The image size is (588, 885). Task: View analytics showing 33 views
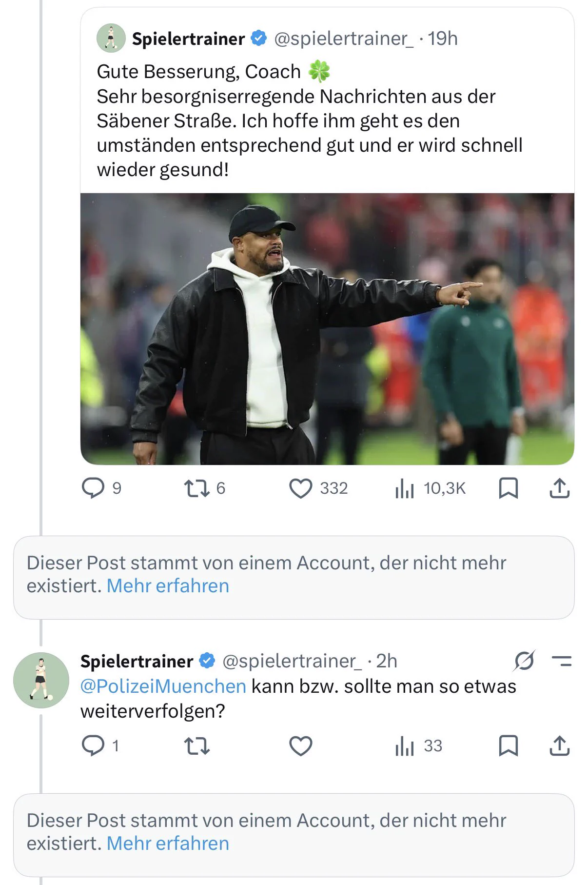[418, 746]
